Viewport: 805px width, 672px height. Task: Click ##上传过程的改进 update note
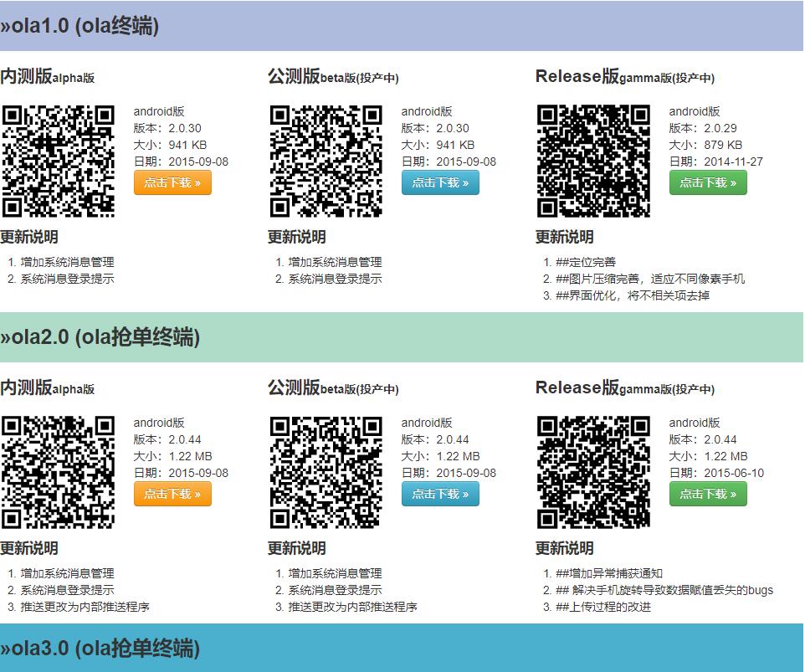click(x=603, y=607)
